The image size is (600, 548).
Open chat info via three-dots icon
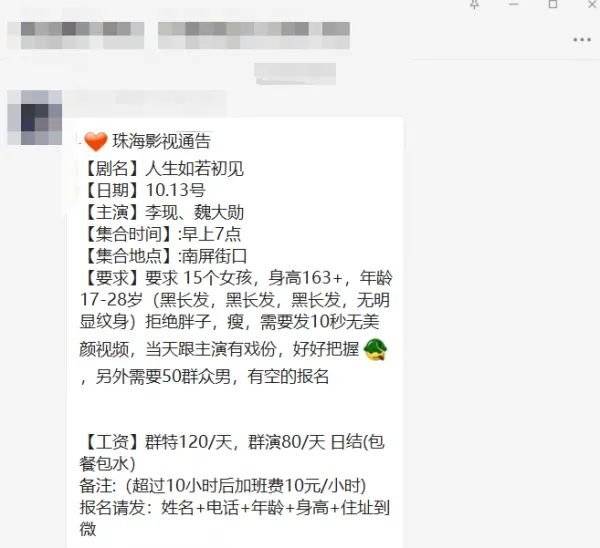[582, 40]
